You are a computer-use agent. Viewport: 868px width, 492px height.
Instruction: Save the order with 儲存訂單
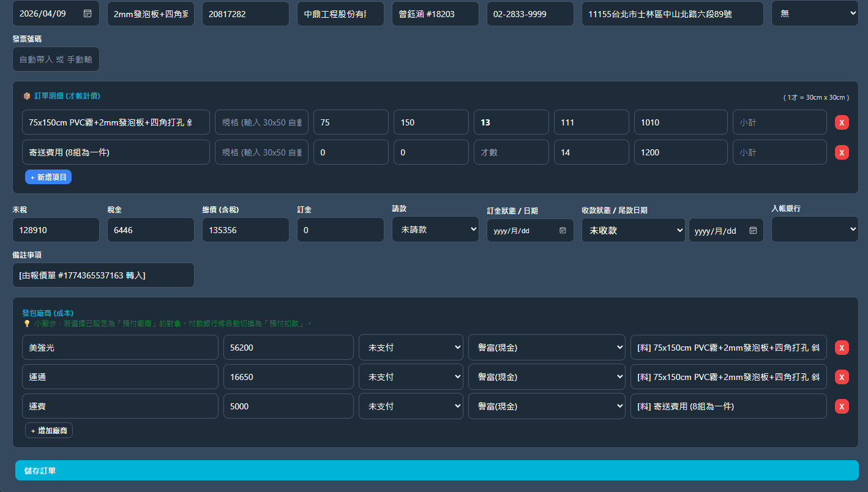434,470
